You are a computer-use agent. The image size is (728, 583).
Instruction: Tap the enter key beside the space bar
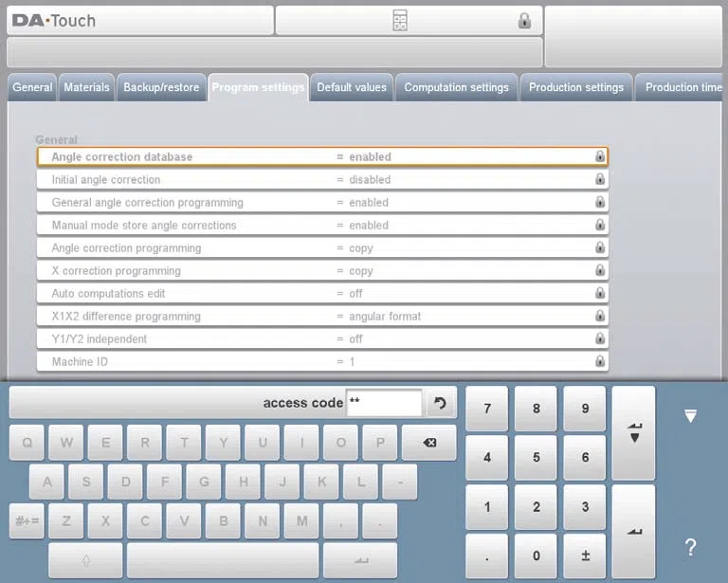[x=360, y=560]
